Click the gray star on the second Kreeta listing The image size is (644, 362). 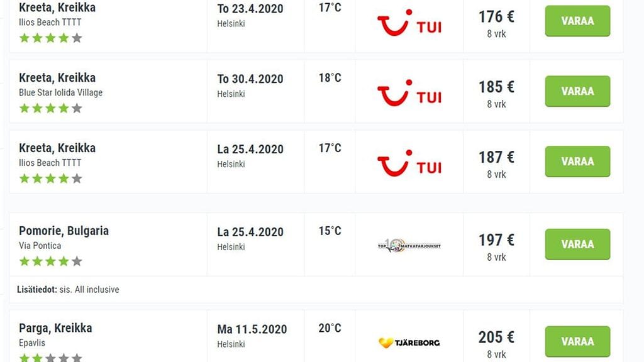tap(75, 108)
